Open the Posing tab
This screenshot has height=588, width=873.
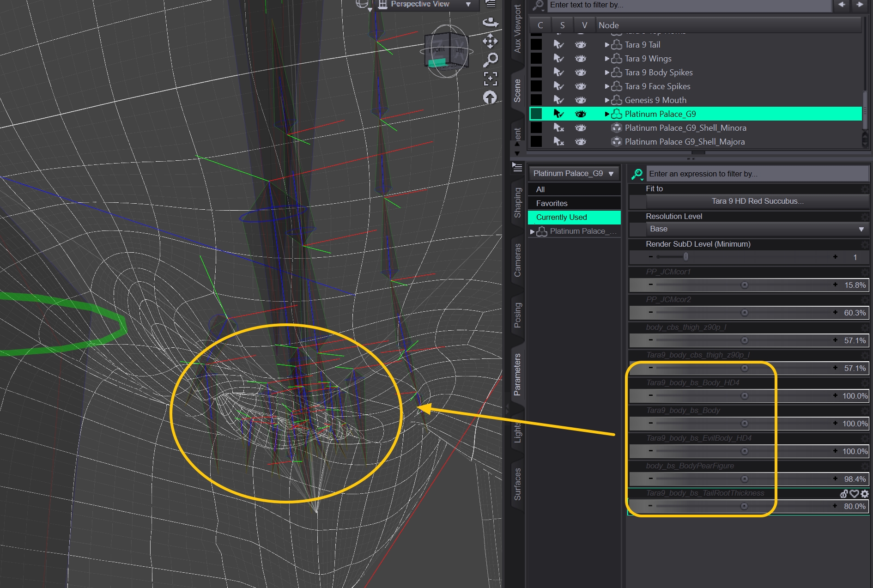(x=518, y=315)
